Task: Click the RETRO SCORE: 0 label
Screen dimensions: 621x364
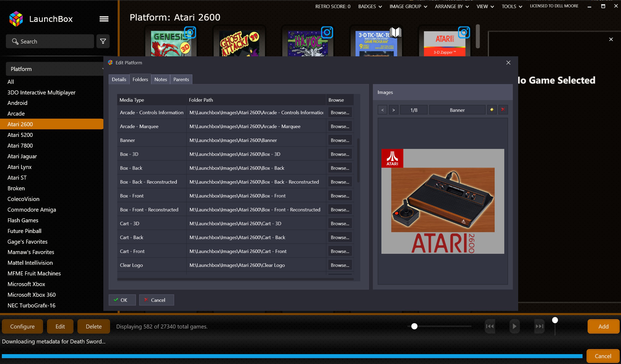Action: pos(333,6)
